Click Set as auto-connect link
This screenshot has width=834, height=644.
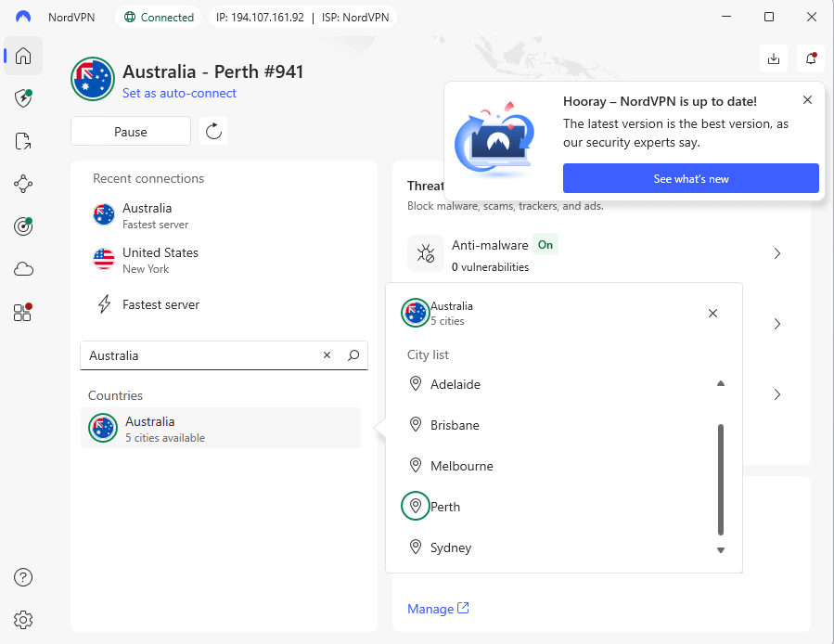179,93
